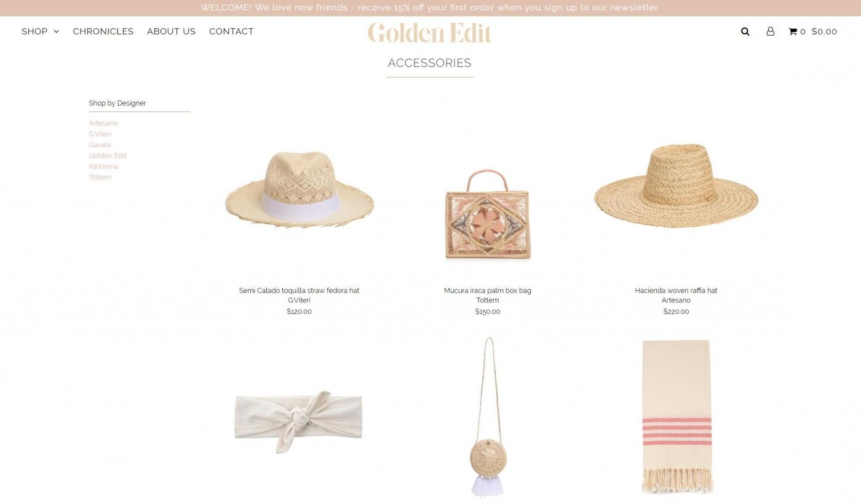The height and width of the screenshot is (504, 861).
Task: Filter by Gavala designer
Action: point(100,145)
